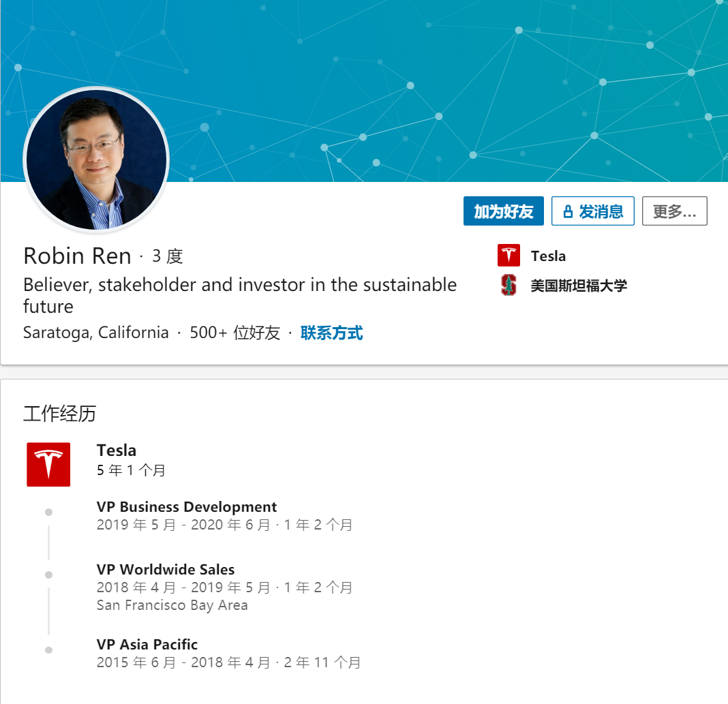The width and height of the screenshot is (728, 704).
Task: Click the name Robin Ren
Action: tap(78, 256)
